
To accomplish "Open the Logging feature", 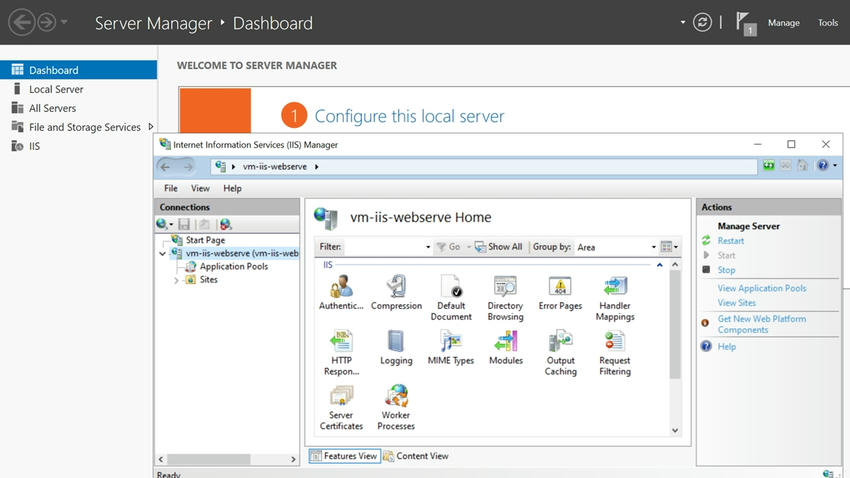I will point(396,347).
